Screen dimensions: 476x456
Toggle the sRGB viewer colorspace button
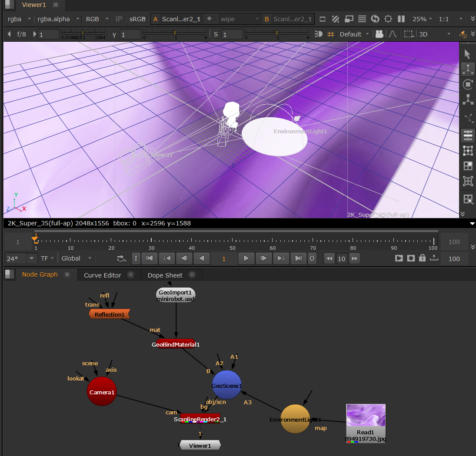point(137,19)
